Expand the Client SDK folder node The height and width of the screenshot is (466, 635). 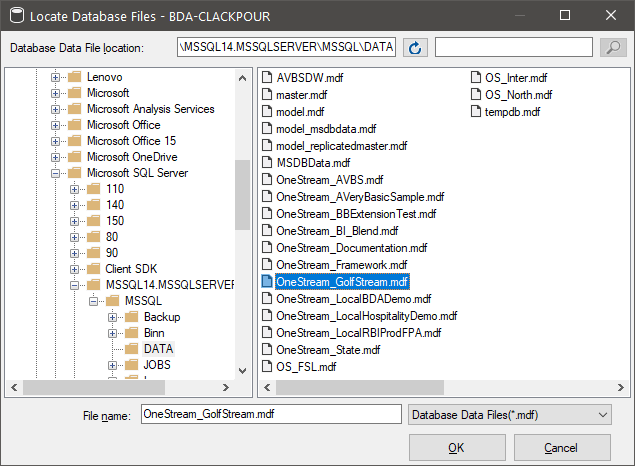74,269
